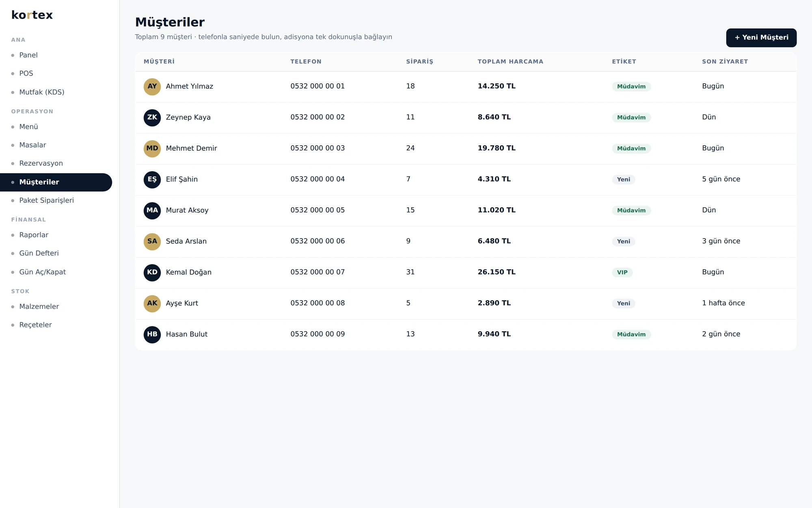Click the ZK avatar for Zeynep Kaya
Screen dimensions: 812x508
(x=152, y=117)
